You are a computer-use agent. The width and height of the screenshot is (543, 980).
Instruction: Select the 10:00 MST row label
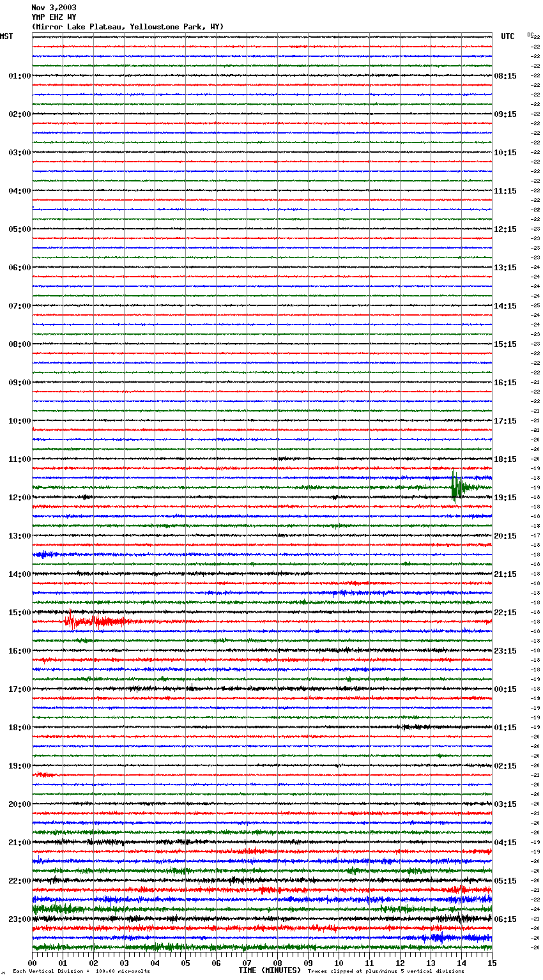click(19, 421)
